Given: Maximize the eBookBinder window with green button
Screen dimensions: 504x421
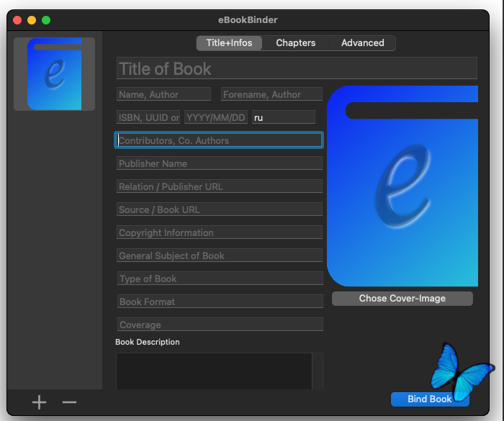Looking at the screenshot, I should [46, 20].
